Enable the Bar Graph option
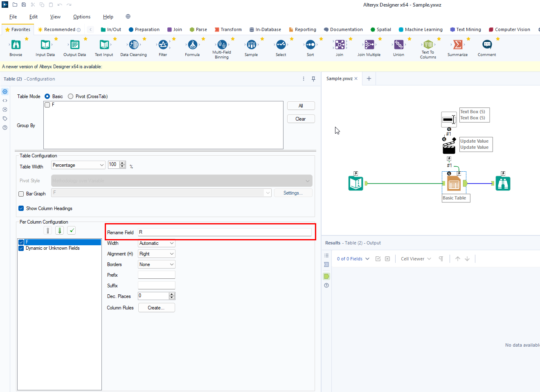This screenshot has height=392, width=540. [x=21, y=194]
